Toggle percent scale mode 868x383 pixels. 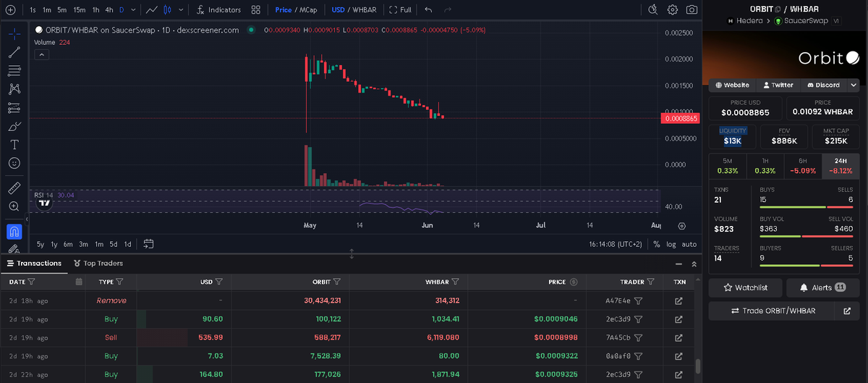click(657, 244)
